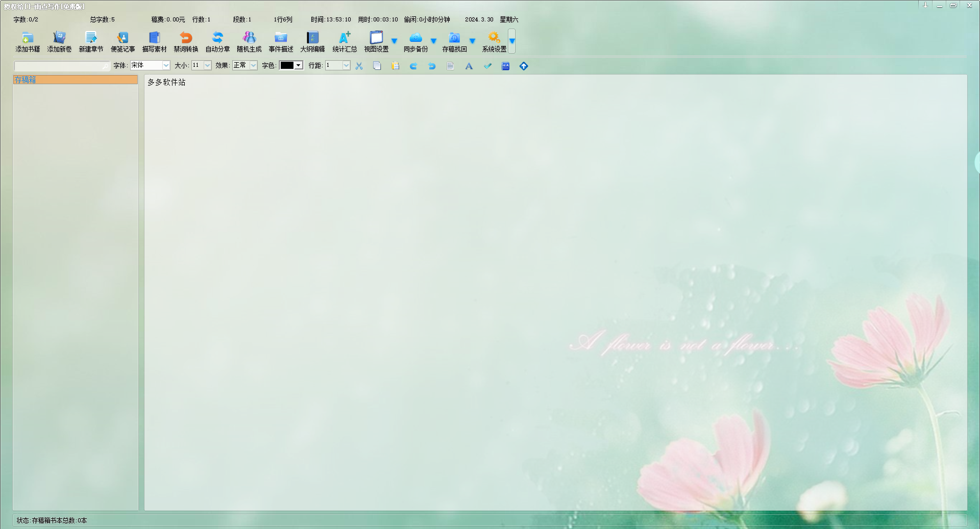Minimize the 雨点写作 window
The image size is (980, 529).
tap(939, 5)
